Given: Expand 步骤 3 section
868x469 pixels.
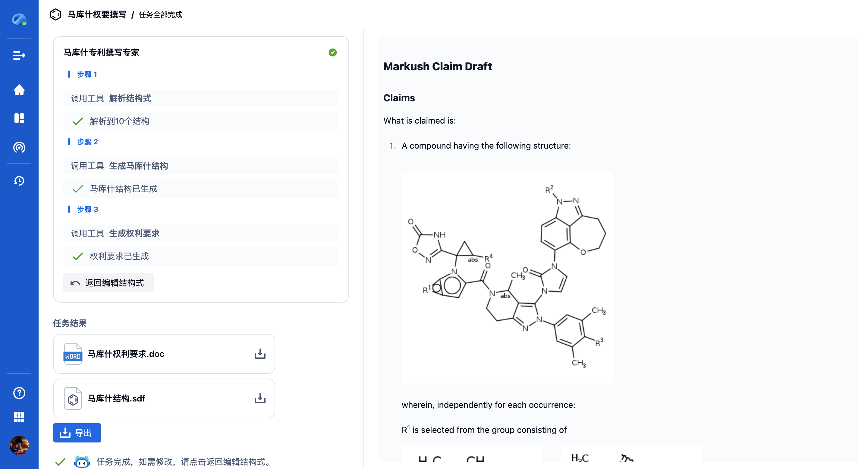Looking at the screenshot, I should 87,209.
